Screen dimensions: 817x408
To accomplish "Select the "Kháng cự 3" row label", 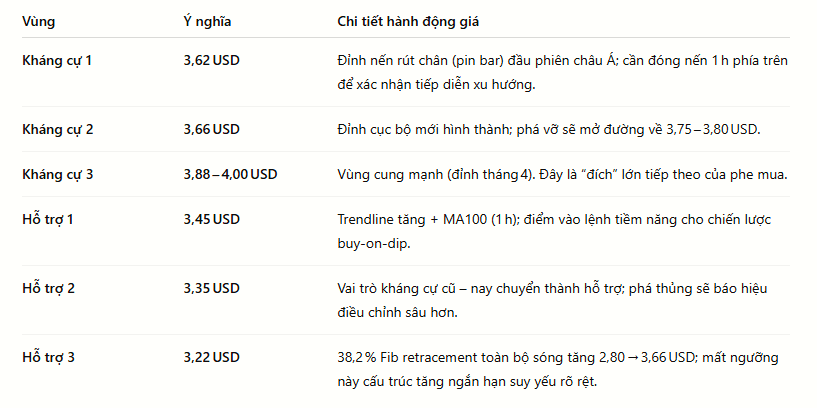I will [58, 175].
